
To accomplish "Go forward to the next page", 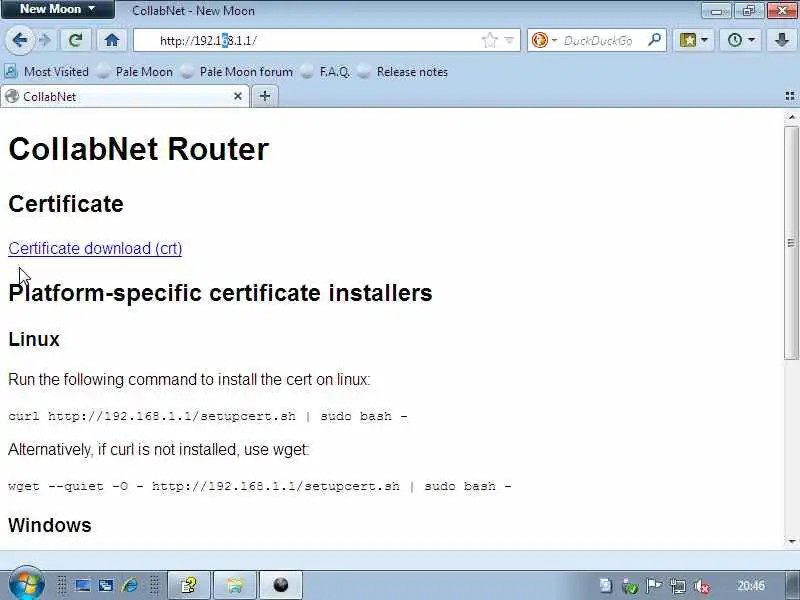I will (45, 40).
